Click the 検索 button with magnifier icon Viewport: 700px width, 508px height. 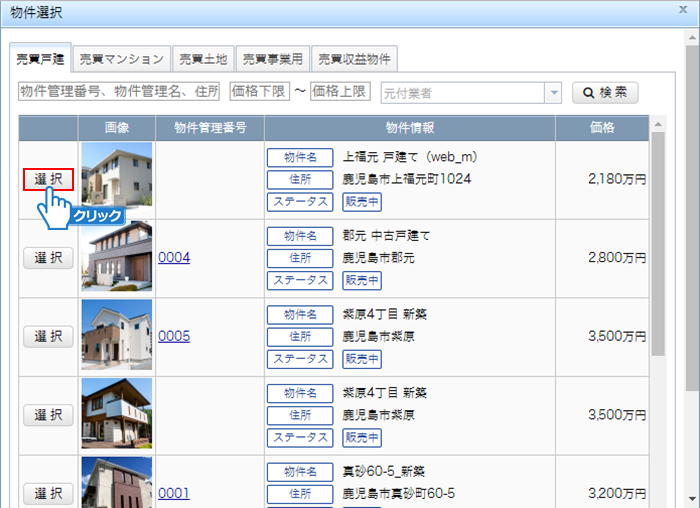coord(604,93)
